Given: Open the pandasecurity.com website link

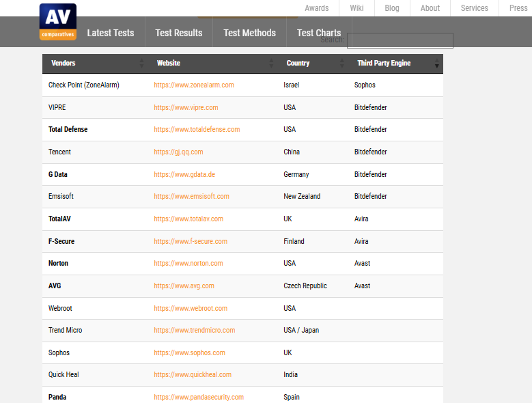Looking at the screenshot, I should [199, 398].
